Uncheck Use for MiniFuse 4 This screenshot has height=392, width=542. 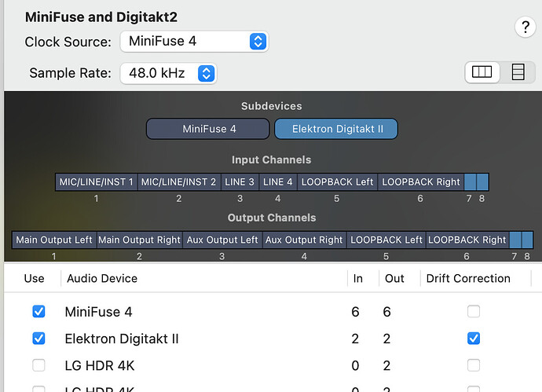pyautogui.click(x=38, y=311)
